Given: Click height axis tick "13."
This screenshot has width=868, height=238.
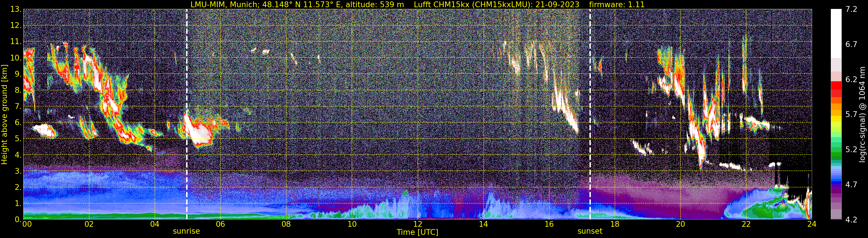Looking at the screenshot, I should pos(16,10).
